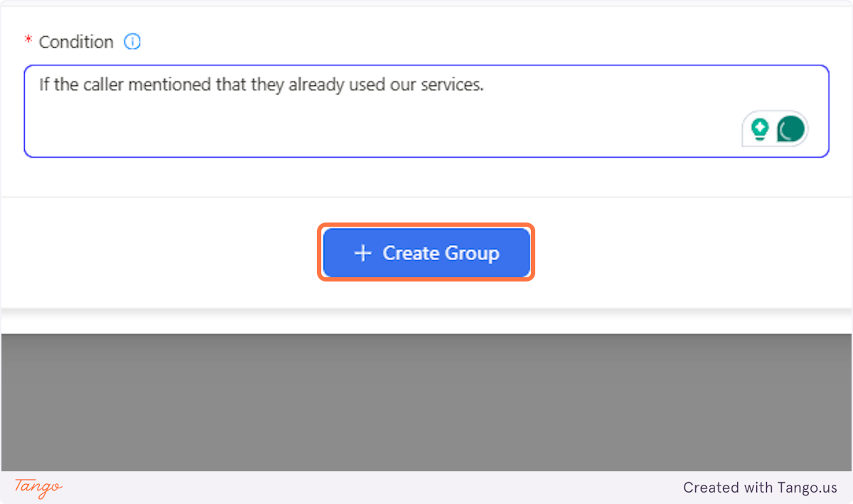Click the icon pill inside the condition box

pos(776,129)
